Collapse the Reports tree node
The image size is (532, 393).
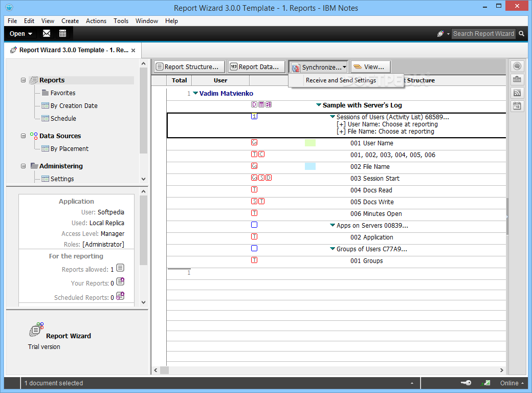[23, 80]
